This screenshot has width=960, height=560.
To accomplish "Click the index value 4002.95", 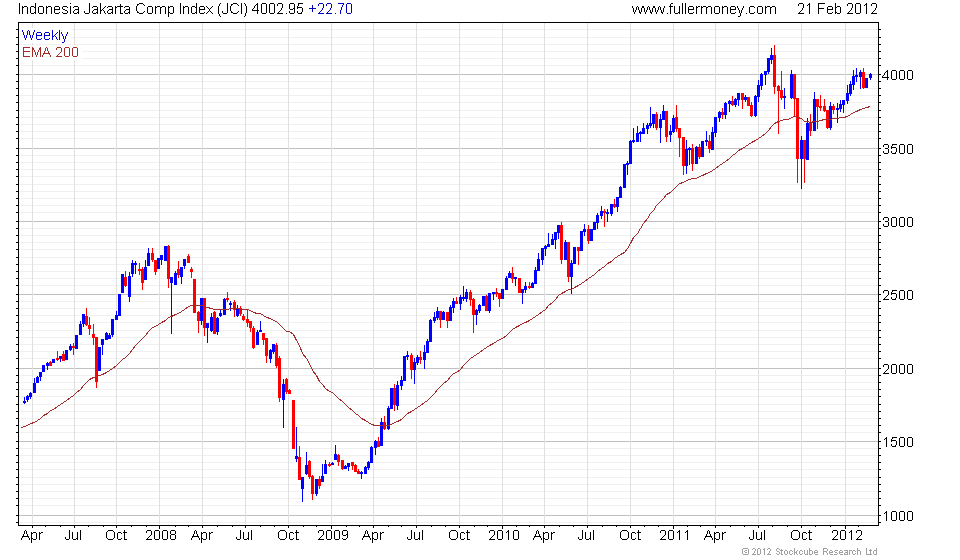I will (x=278, y=9).
